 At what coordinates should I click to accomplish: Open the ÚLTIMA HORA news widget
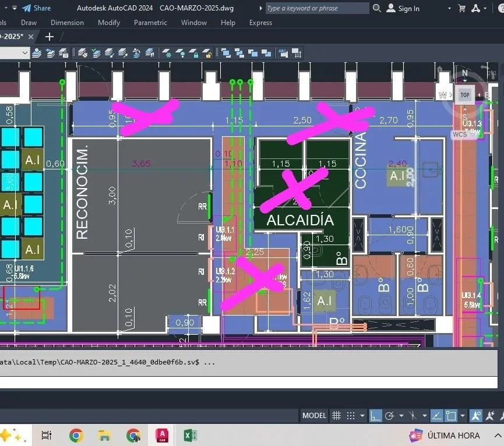[x=445, y=436]
